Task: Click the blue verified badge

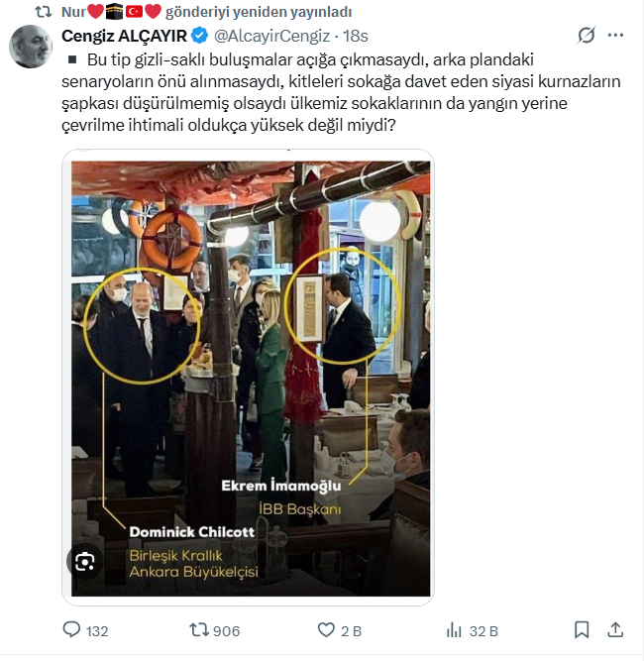Action: click(199, 37)
